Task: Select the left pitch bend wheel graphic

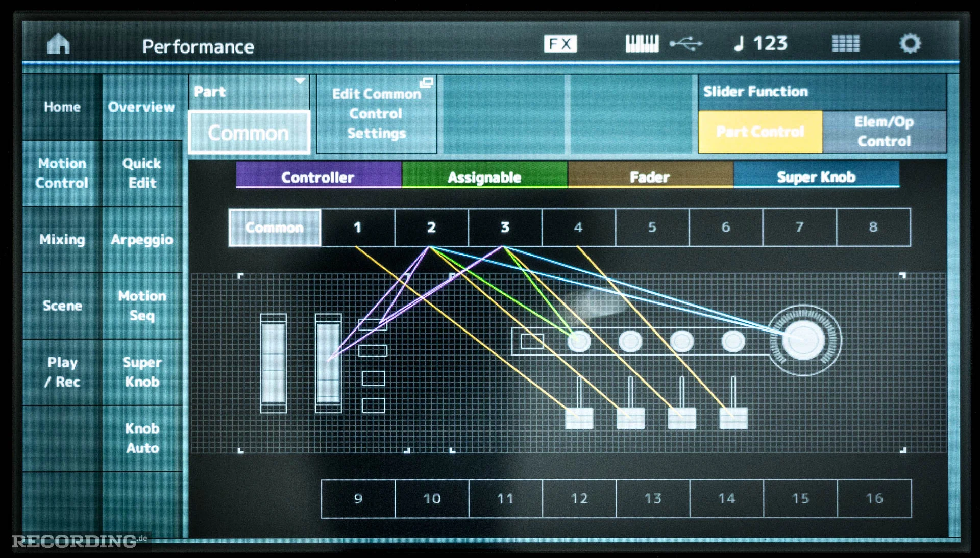Action: (274, 363)
